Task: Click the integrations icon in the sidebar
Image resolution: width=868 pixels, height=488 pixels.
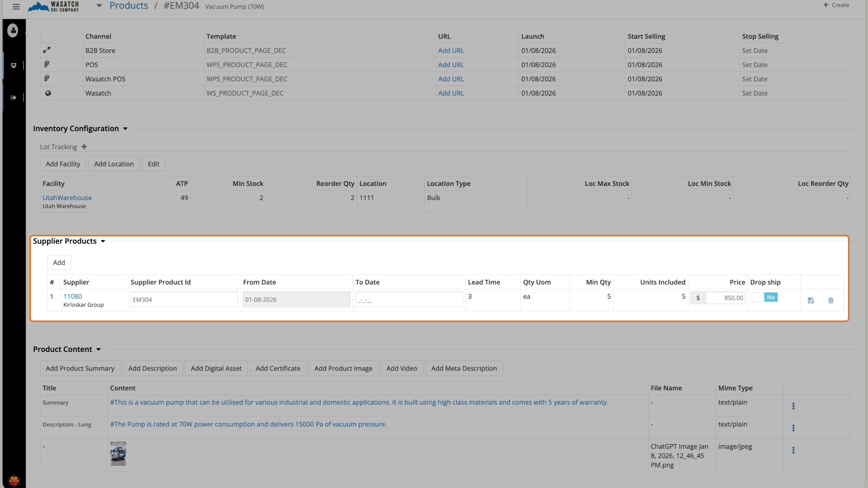Action: click(x=13, y=65)
